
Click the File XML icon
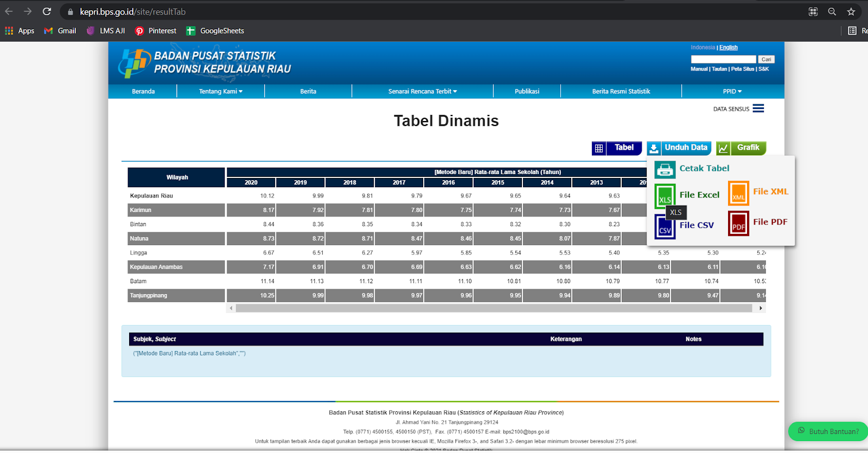[x=738, y=193]
